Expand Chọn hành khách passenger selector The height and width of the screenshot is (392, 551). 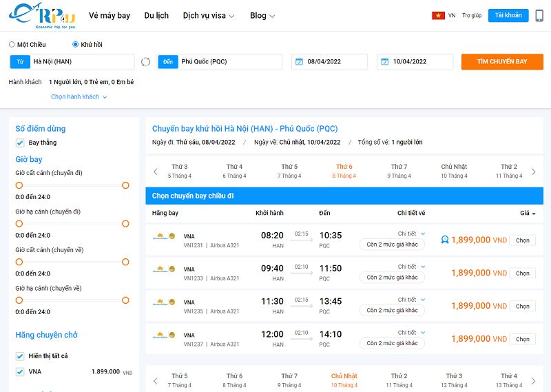coord(79,96)
